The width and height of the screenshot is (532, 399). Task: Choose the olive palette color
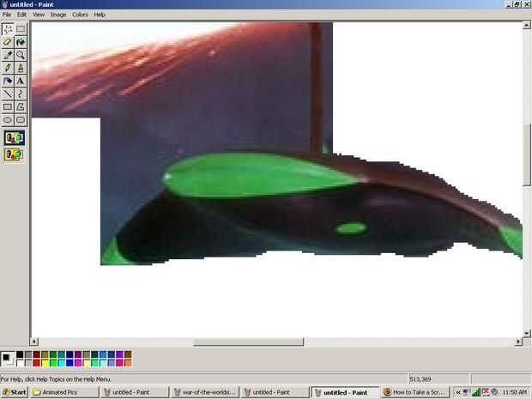tap(45, 355)
